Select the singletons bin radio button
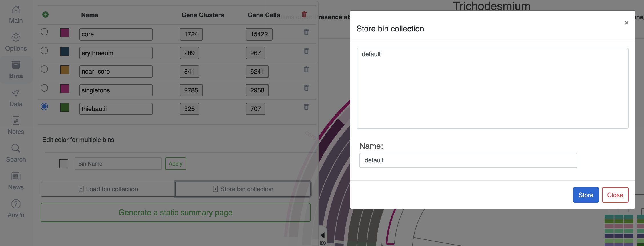Image resolution: width=644 pixels, height=246 pixels. pyautogui.click(x=44, y=88)
